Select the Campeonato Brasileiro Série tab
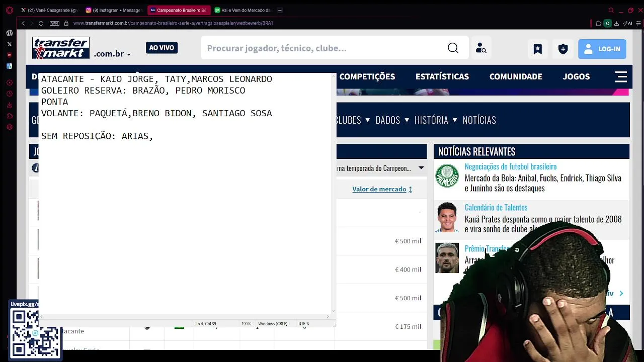The image size is (644, 362). tap(179, 10)
